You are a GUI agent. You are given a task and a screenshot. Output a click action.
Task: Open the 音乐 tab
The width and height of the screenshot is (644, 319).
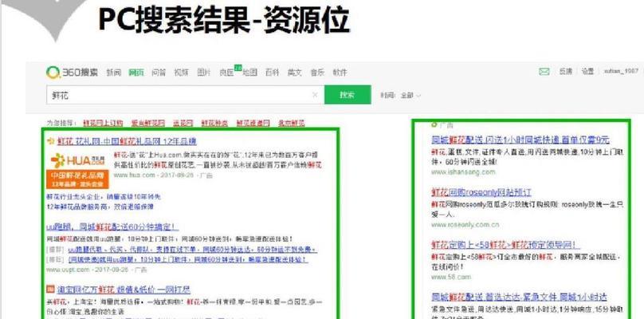tap(317, 73)
